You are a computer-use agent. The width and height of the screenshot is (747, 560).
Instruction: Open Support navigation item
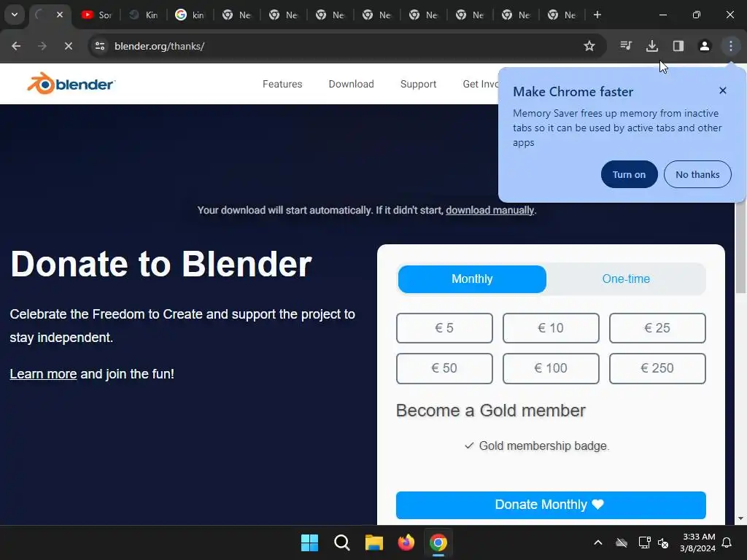click(x=418, y=85)
